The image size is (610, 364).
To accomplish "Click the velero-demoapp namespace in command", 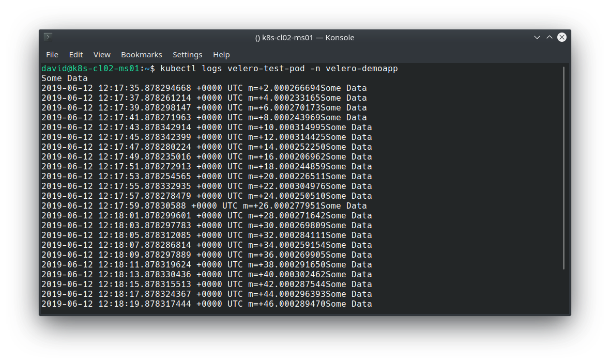I will coord(361,68).
